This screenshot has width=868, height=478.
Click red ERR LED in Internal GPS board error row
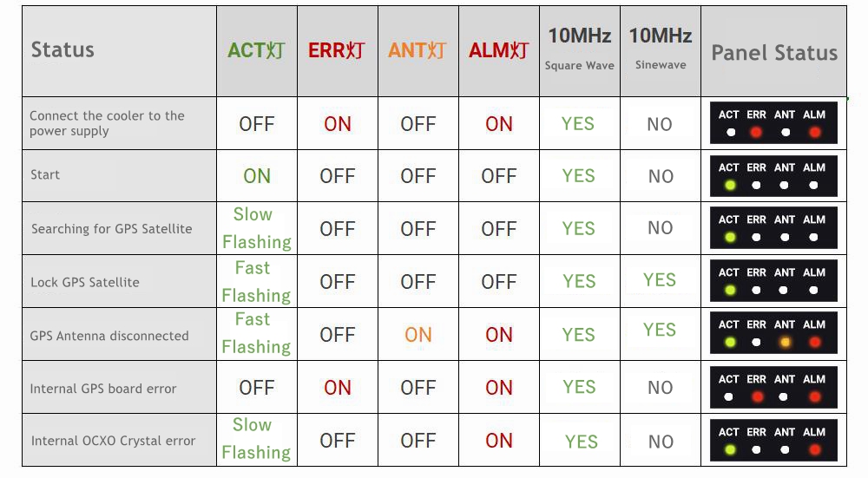click(756, 397)
